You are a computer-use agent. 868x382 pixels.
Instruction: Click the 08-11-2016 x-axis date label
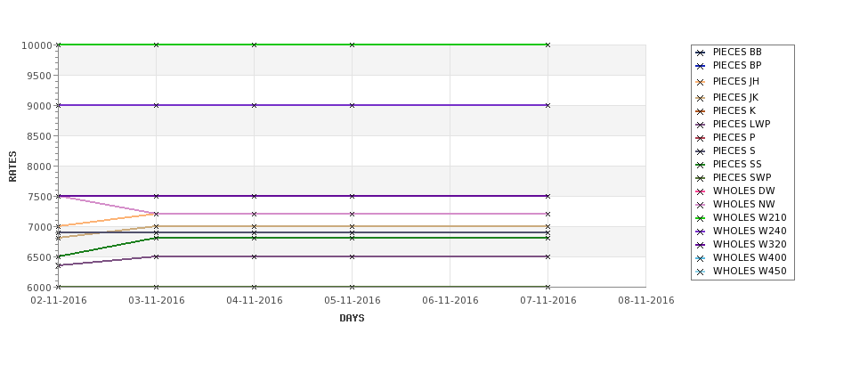coord(646,301)
